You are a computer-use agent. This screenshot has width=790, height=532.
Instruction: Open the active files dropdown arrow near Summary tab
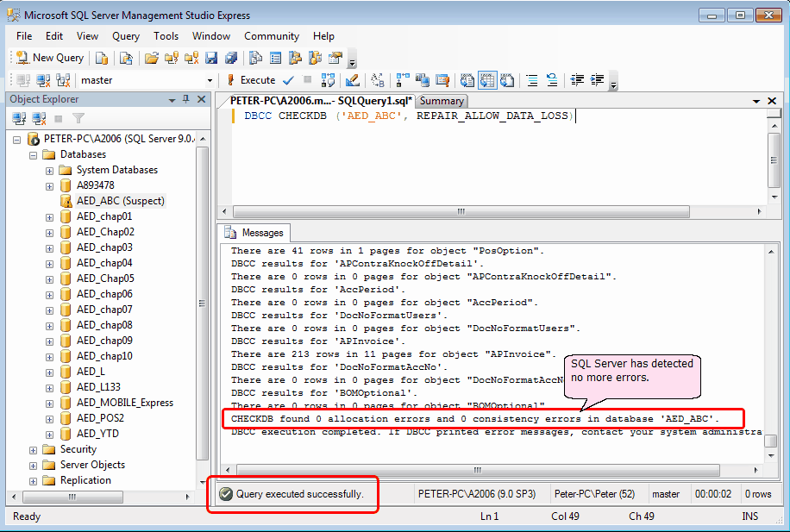(756, 101)
